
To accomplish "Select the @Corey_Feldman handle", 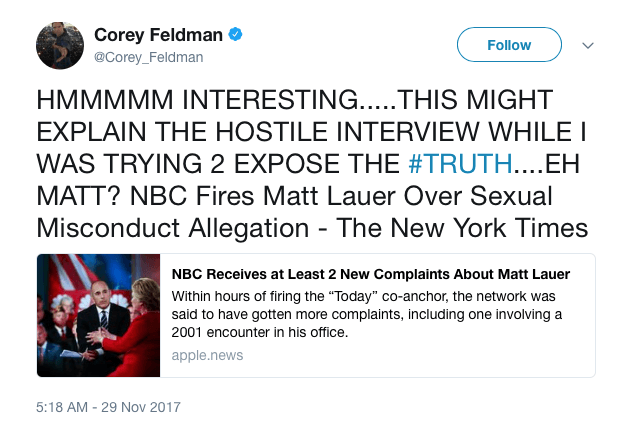I will (148, 57).
